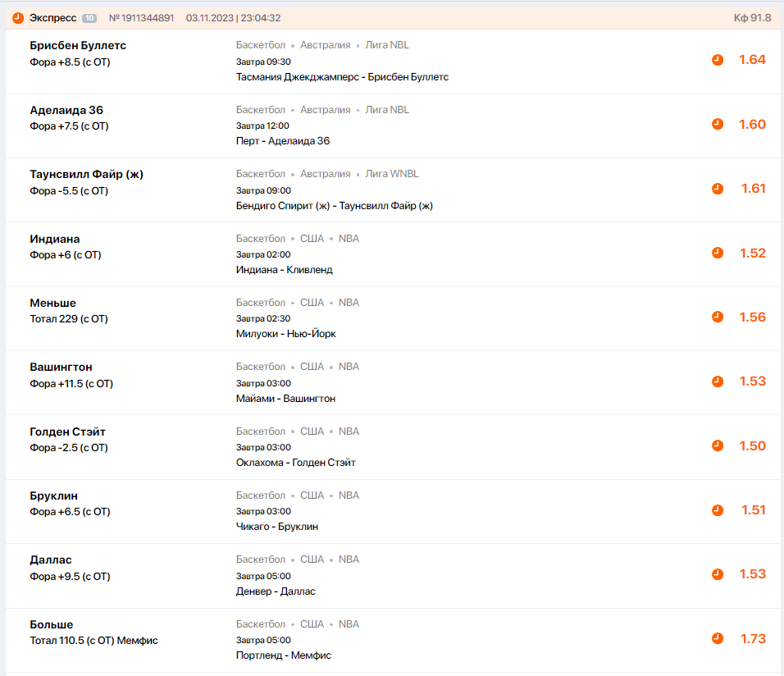Click the Фора +9.5 (с ОТ) market
This screenshot has height=676, width=784.
coord(70,577)
